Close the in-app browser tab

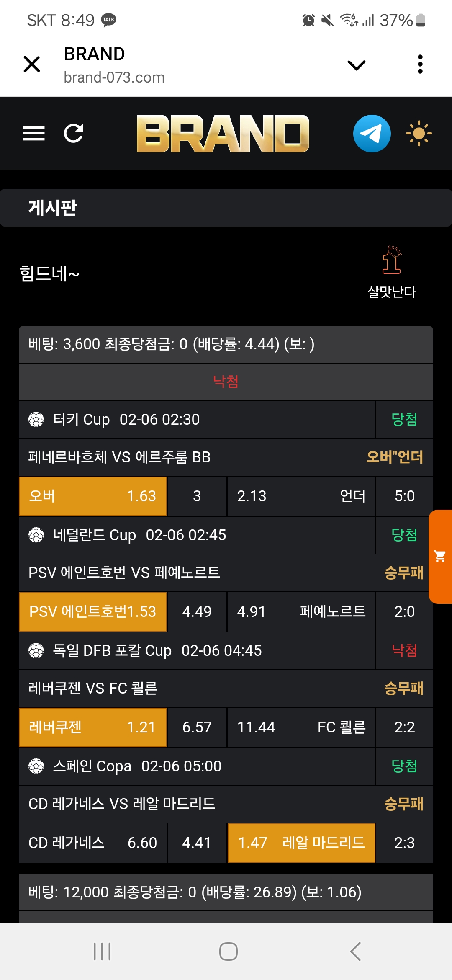[x=32, y=64]
